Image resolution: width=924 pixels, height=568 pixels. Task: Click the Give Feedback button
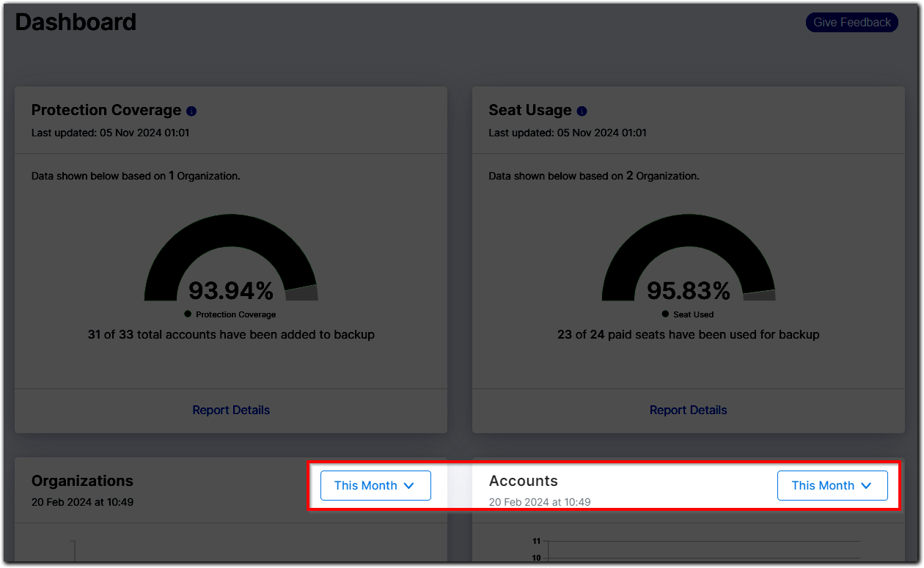point(851,22)
